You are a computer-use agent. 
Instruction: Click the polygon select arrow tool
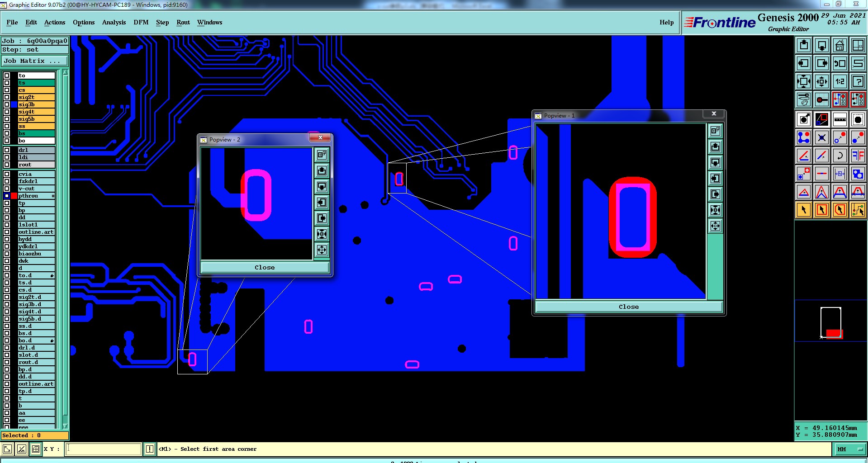click(840, 210)
